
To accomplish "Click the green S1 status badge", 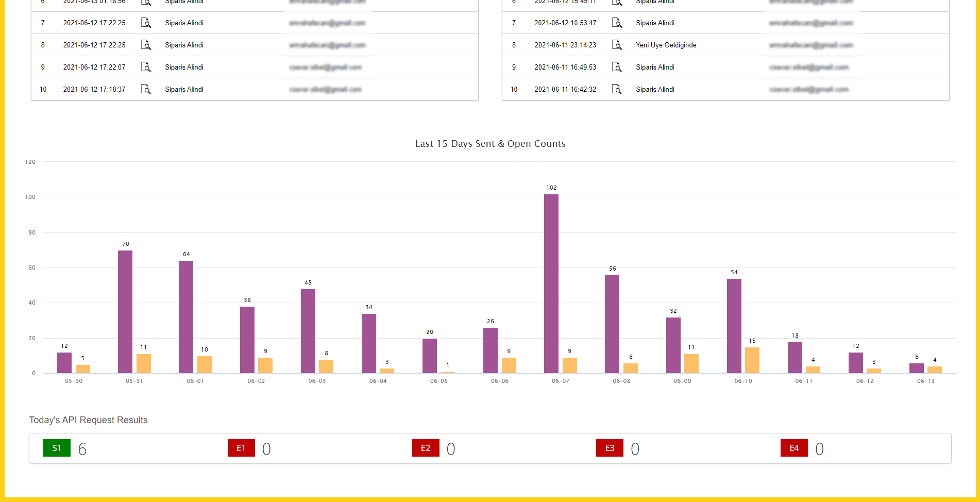I will point(57,448).
